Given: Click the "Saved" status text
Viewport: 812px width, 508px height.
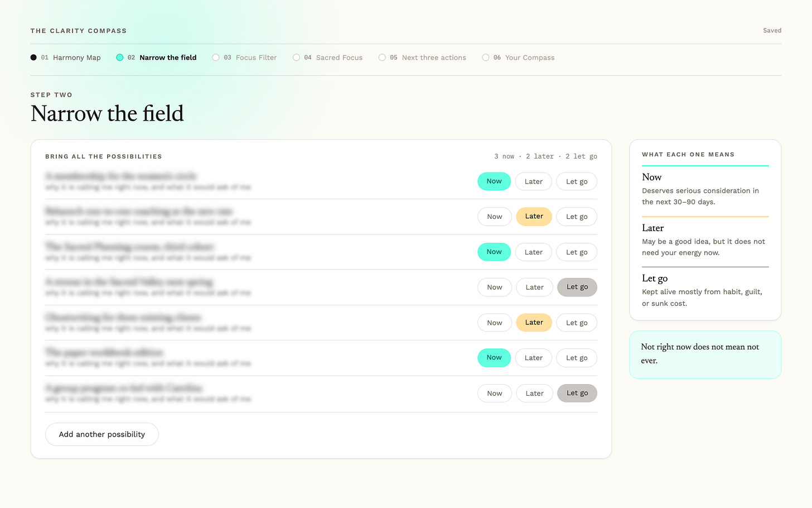Looking at the screenshot, I should tap(772, 31).
